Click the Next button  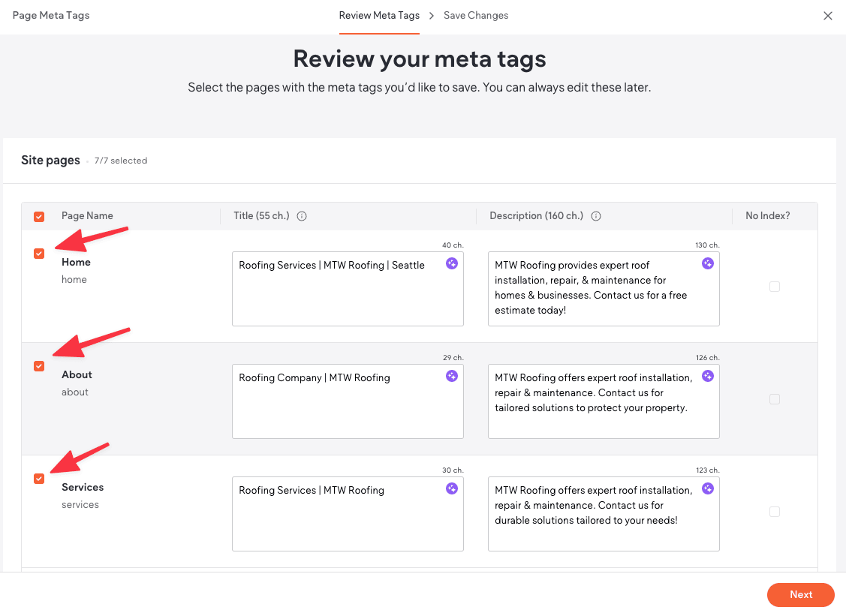801,594
